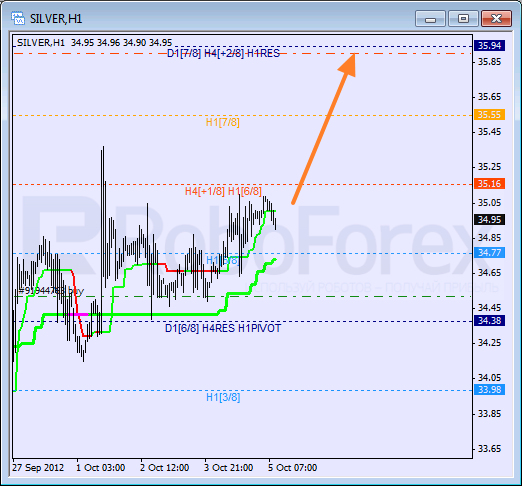This screenshot has height=486, width=522.
Task: Click the 35.94 price level tag
Action: [x=489, y=46]
